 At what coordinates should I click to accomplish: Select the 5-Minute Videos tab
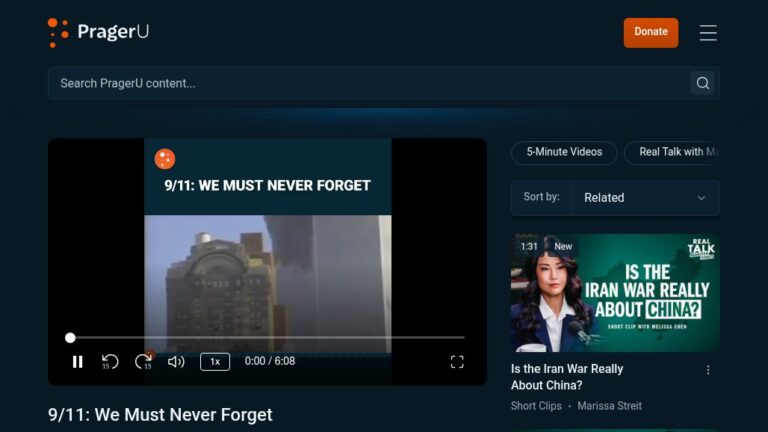pos(564,152)
